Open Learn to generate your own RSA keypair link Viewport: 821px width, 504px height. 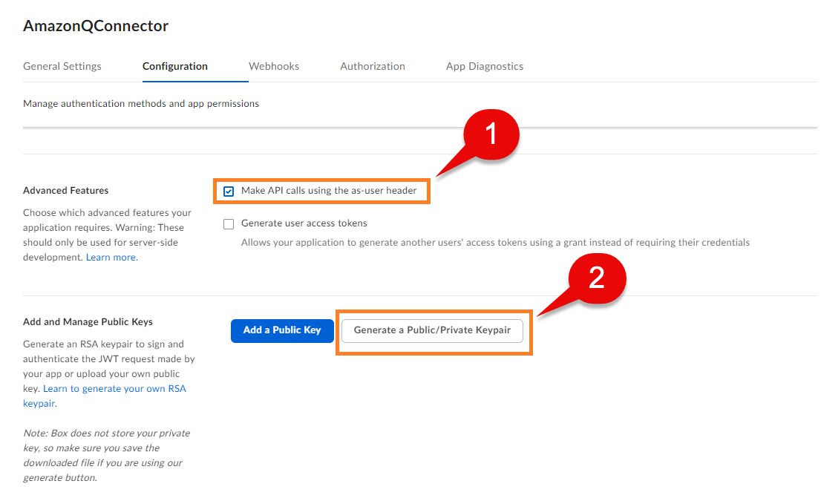105,396
